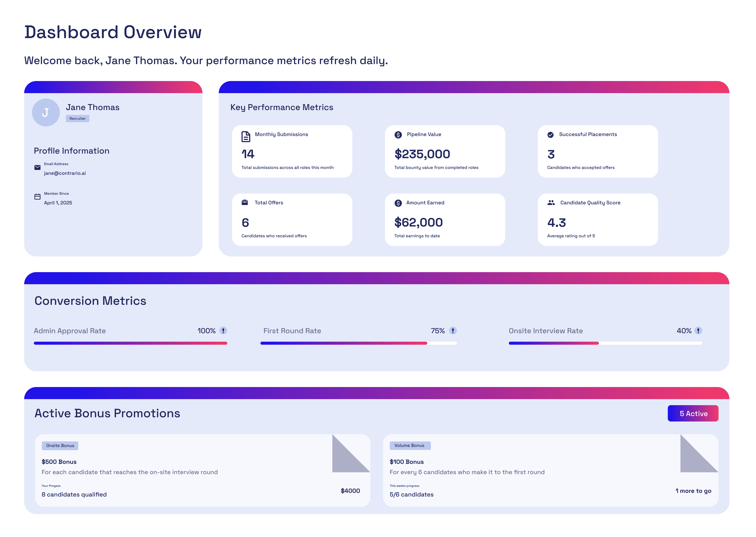756x537 pixels.
Task: Click the 4.3 quality score value
Action: [x=556, y=223]
